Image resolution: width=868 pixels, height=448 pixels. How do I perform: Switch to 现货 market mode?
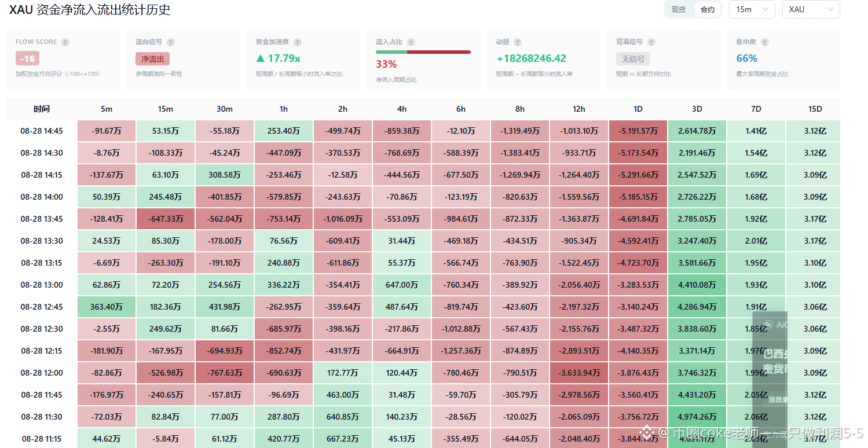(679, 9)
